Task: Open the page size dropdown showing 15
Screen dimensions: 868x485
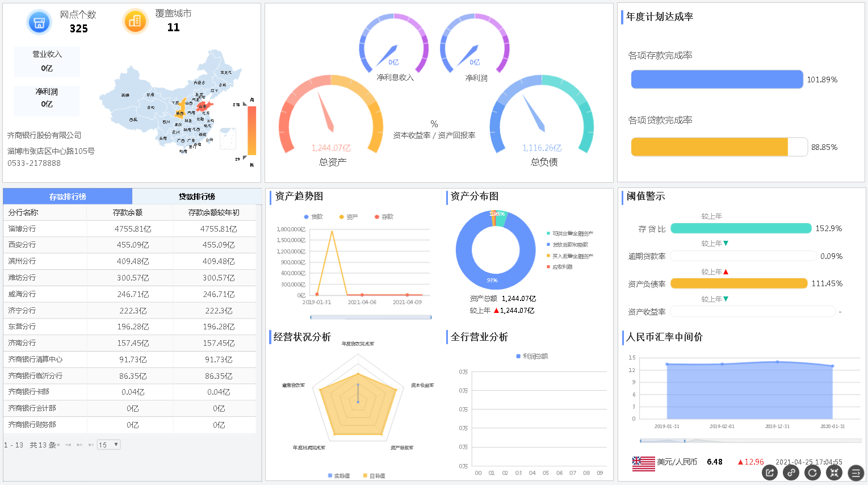Action: click(x=108, y=445)
